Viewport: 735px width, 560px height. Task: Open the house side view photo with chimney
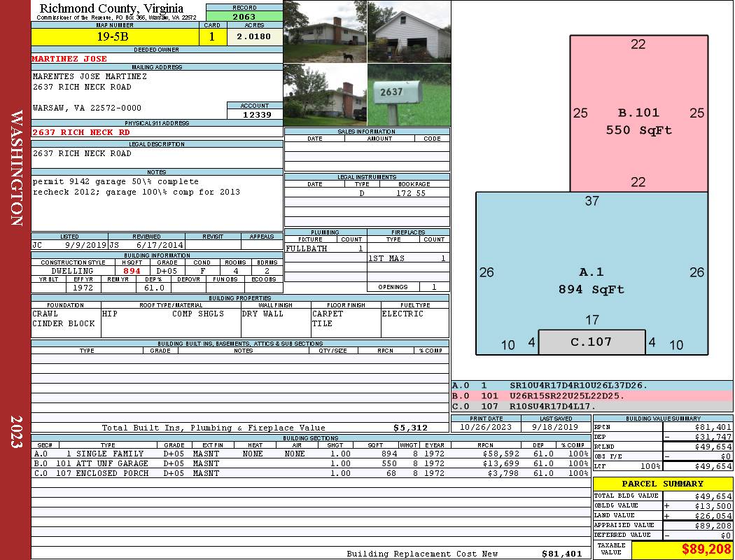pos(325,95)
